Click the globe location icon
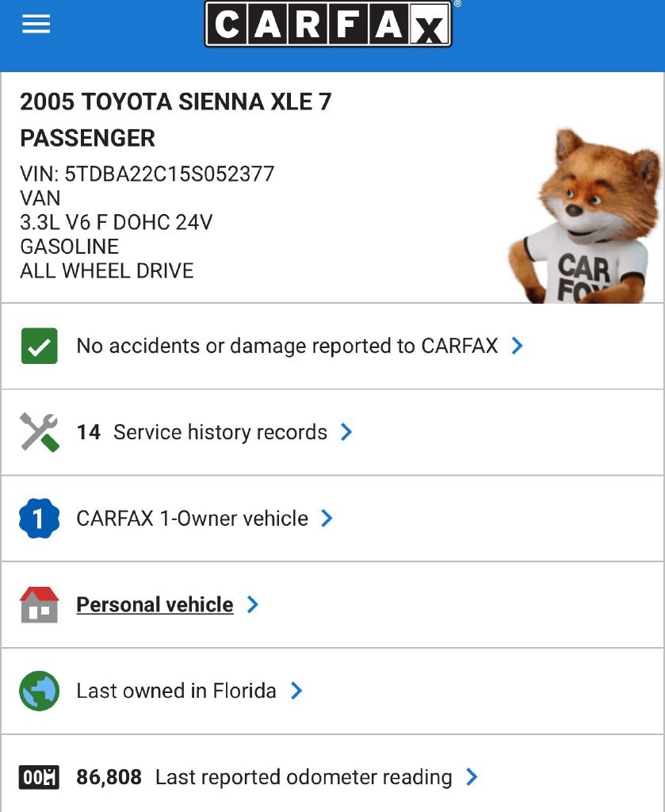This screenshot has width=665, height=812. [x=39, y=691]
